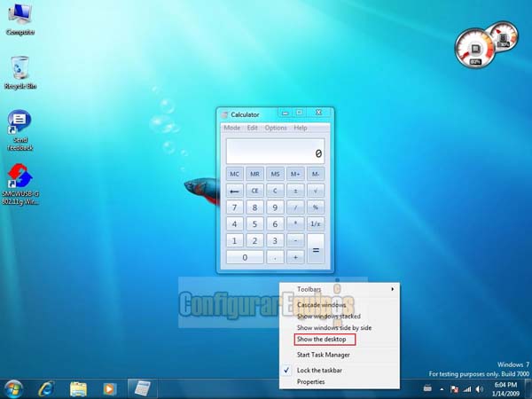Click the 7 key in Calculator

pos(234,207)
